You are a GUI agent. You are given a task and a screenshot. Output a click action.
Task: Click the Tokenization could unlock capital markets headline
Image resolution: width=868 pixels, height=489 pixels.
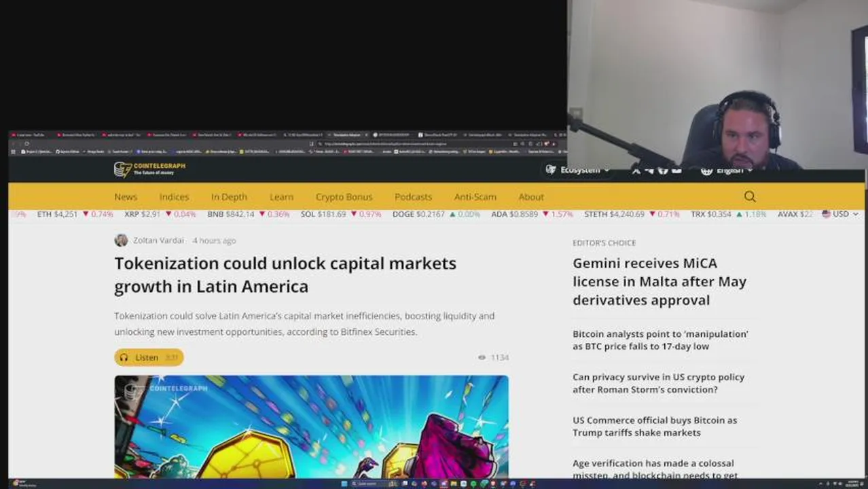click(x=285, y=274)
